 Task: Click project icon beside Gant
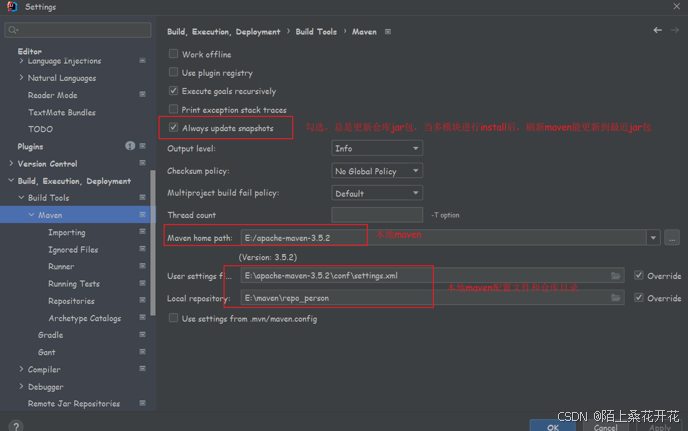pyautogui.click(x=143, y=352)
